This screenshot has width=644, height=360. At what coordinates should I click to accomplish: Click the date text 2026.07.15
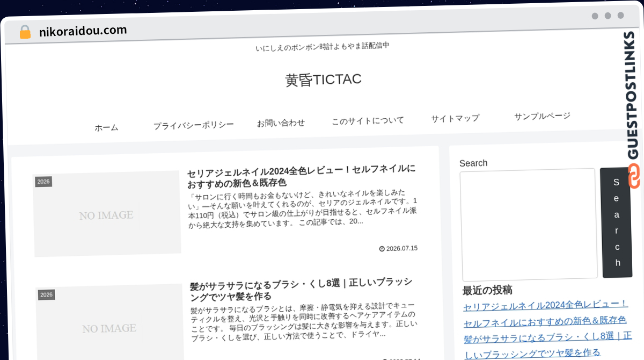402,248
